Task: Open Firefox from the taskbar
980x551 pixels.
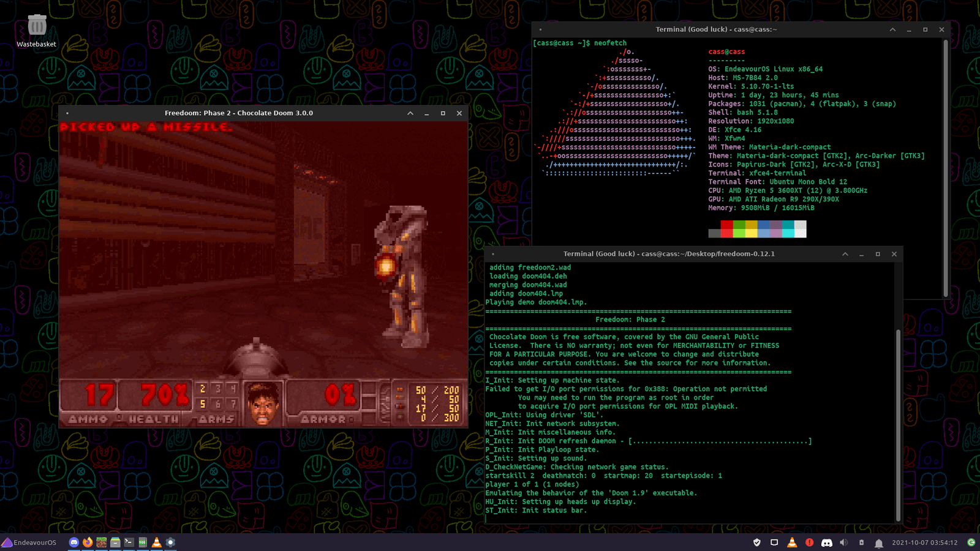Action: (x=88, y=542)
